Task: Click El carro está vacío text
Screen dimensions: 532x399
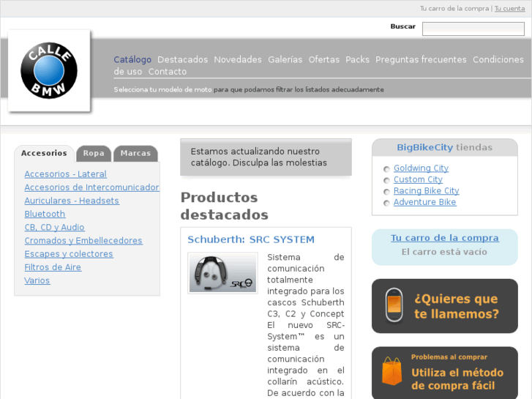Action: (444, 252)
